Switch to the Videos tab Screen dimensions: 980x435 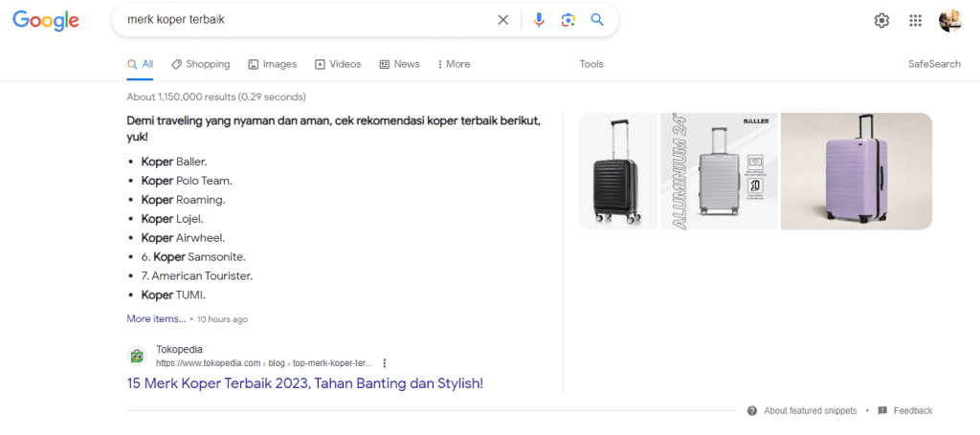point(338,64)
